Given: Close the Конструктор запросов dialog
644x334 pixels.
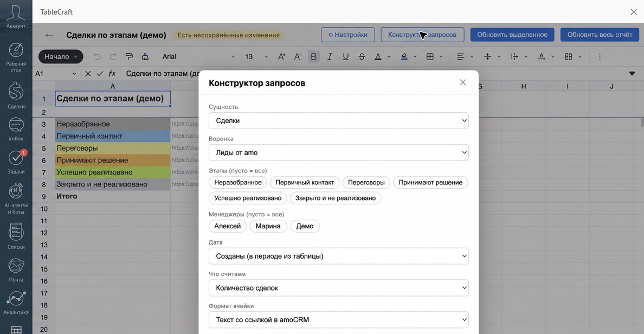Looking at the screenshot, I should [x=463, y=82].
